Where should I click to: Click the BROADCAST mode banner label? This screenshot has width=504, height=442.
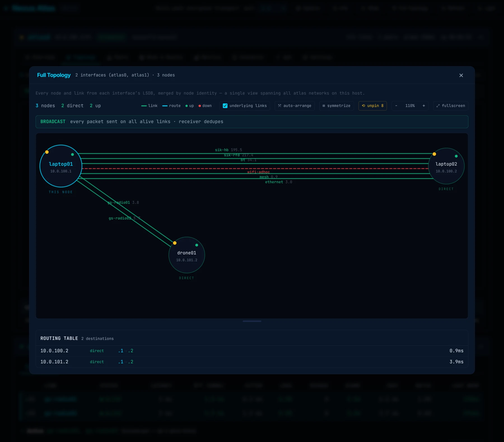coord(53,121)
